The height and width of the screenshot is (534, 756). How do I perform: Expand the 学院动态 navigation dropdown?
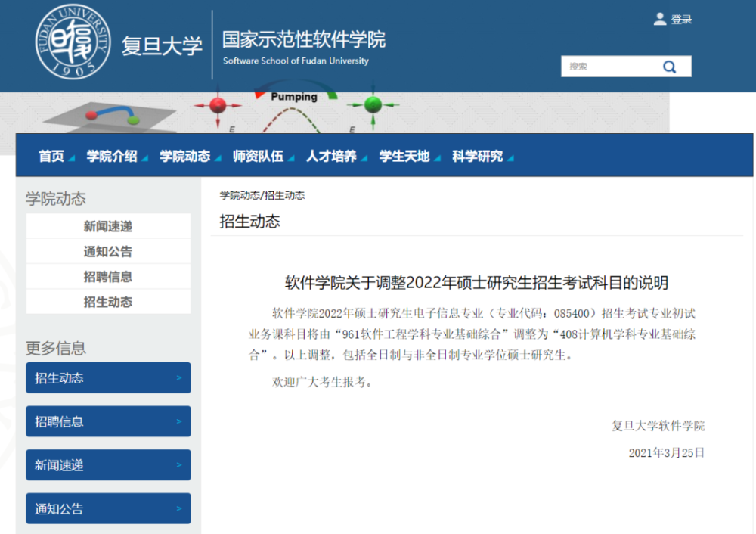click(x=185, y=156)
